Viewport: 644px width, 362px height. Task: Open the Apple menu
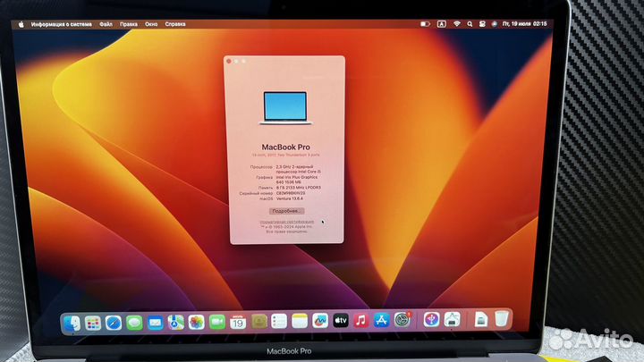[x=21, y=25]
